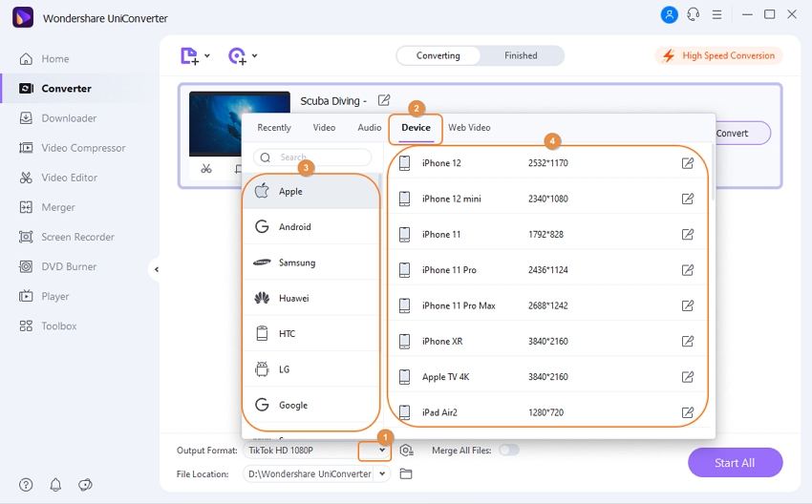812x504 pixels.
Task: Open the help question mark icon
Action: click(26, 485)
